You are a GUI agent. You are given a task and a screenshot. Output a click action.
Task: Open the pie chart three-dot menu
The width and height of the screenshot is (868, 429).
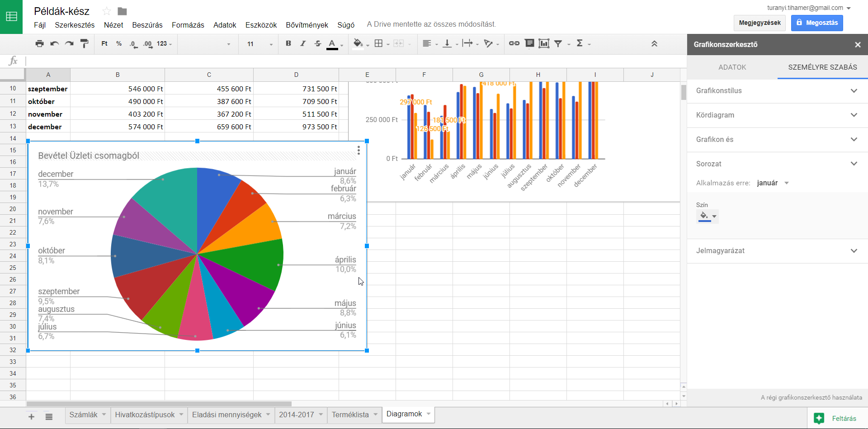[359, 151]
